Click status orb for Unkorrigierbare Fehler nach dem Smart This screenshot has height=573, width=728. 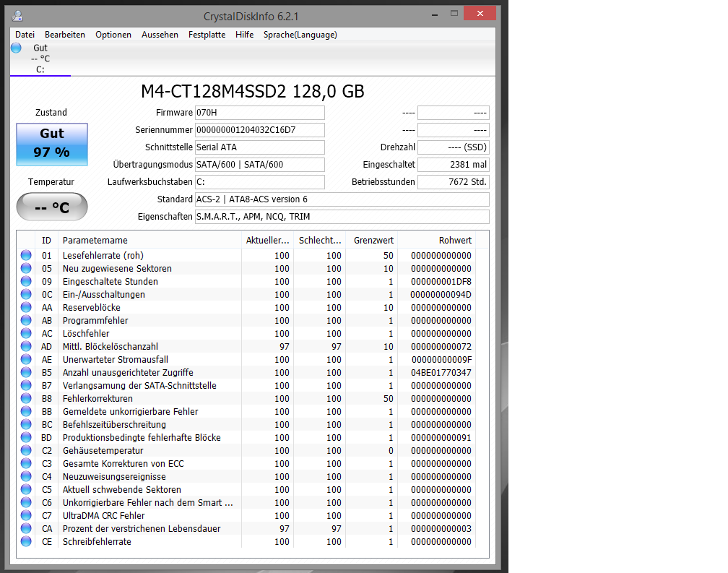click(26, 502)
